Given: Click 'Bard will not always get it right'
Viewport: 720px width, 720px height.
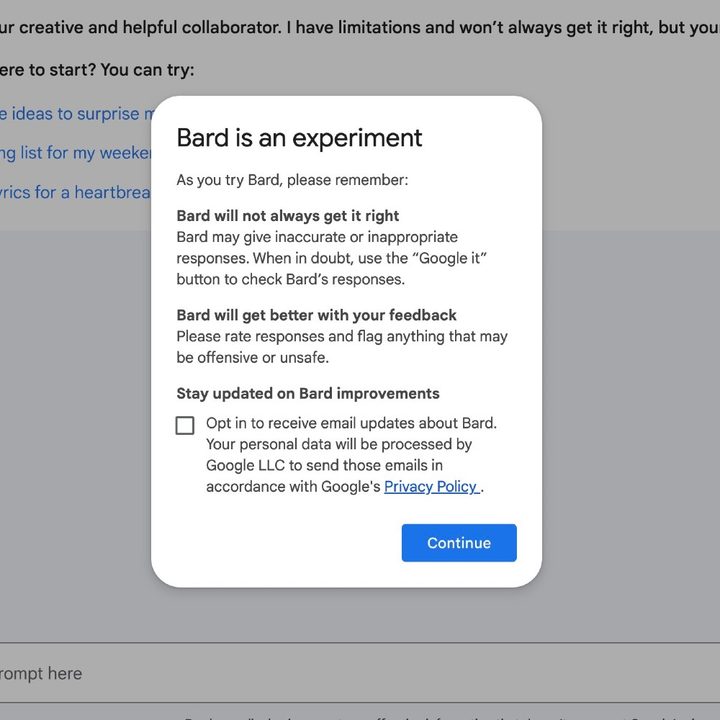Looking at the screenshot, I should 287,216.
